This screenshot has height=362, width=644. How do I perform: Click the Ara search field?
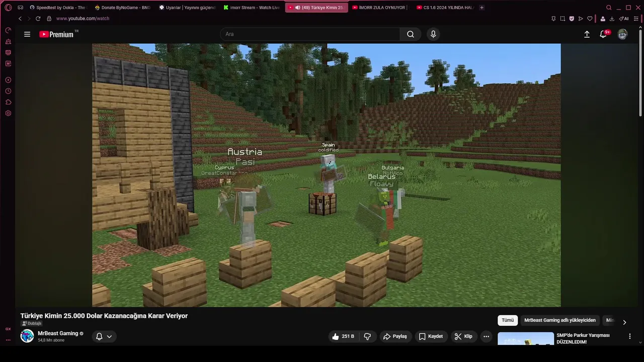click(310, 34)
